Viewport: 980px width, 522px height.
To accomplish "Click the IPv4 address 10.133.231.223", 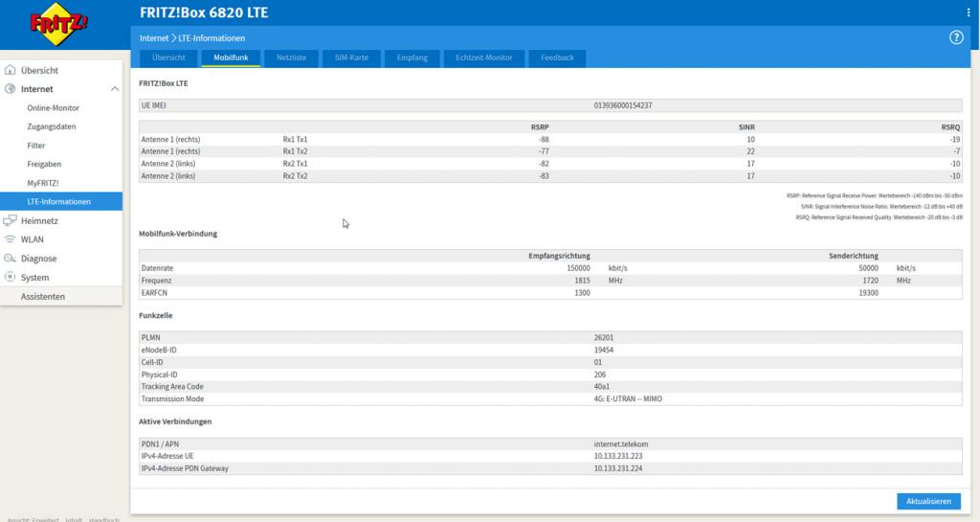I will click(617, 456).
